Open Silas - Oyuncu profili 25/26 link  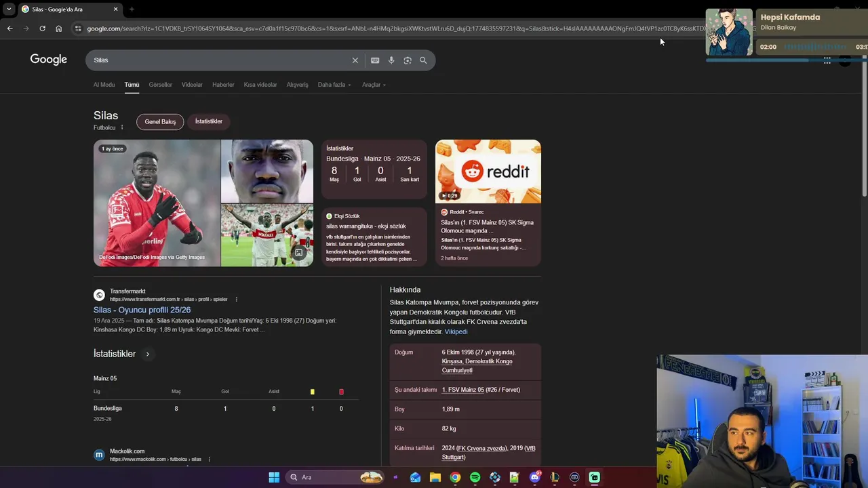142,310
